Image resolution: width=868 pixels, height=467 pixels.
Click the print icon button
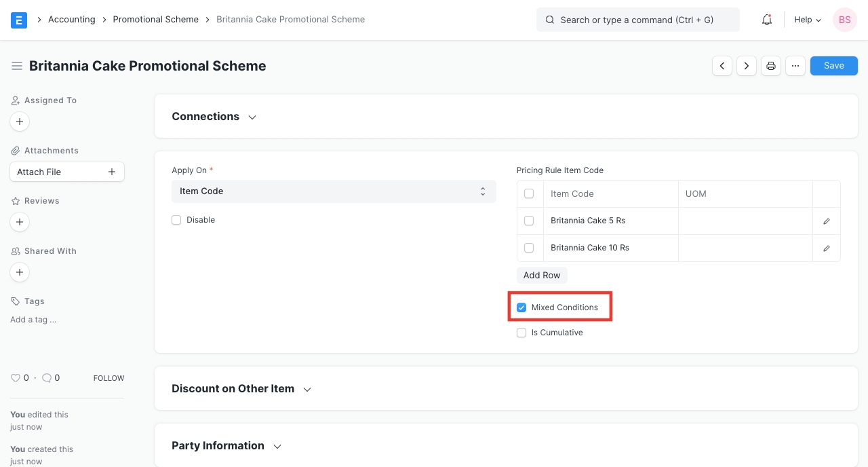(x=771, y=66)
